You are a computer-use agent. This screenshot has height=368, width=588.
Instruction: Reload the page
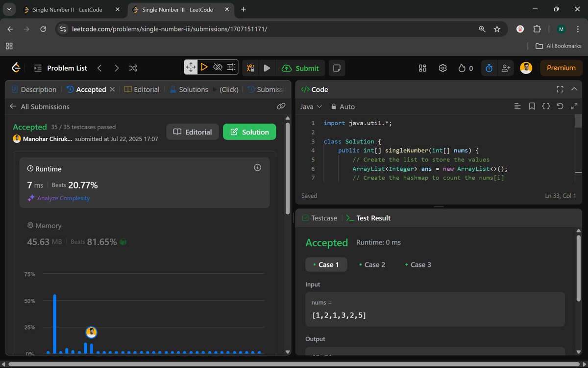click(43, 29)
